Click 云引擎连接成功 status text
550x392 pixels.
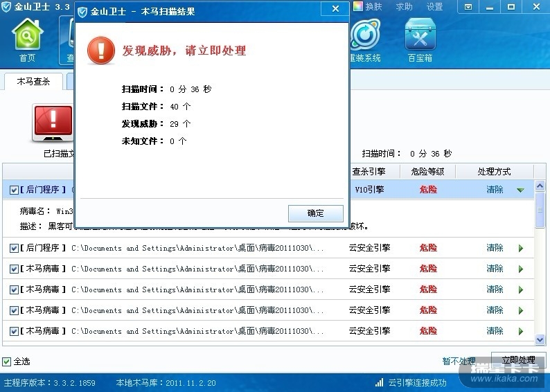coord(417,382)
